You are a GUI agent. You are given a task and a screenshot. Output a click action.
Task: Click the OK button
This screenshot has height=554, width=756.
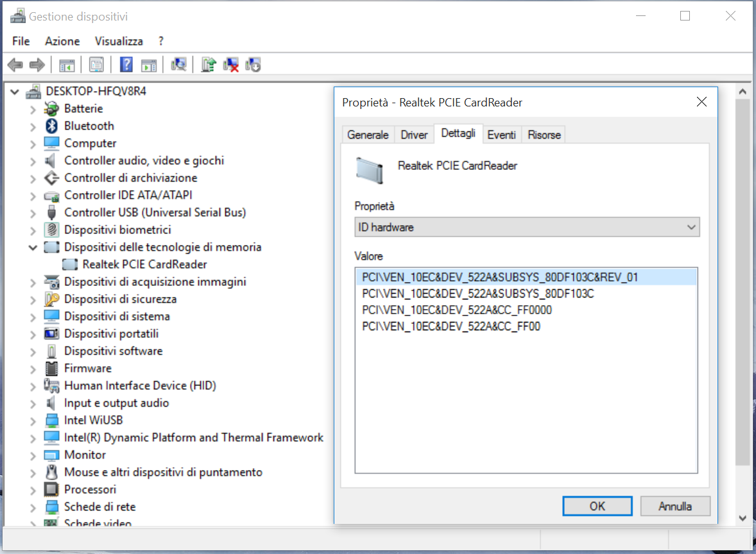[x=597, y=506]
